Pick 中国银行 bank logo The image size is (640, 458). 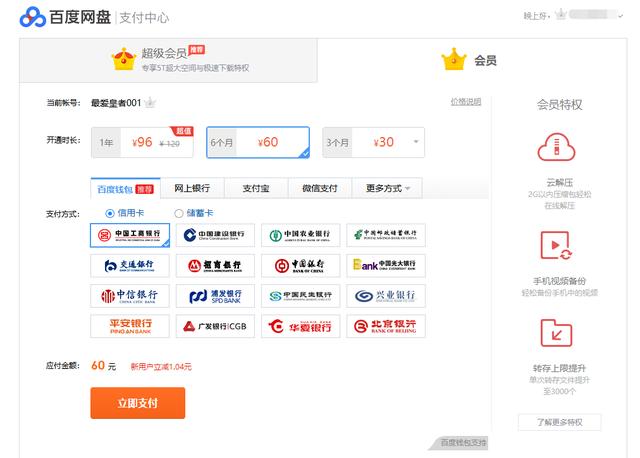(x=300, y=266)
